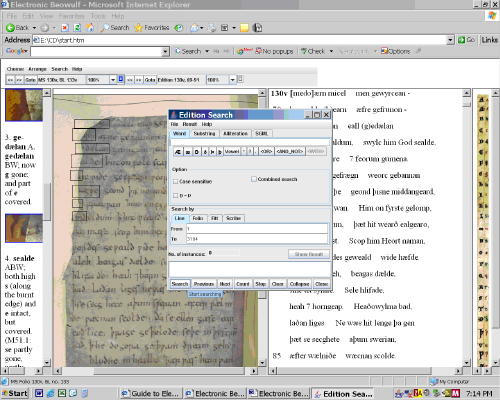500x400 pixels.
Task: Go back with the IE Back button
Action: 17,28
